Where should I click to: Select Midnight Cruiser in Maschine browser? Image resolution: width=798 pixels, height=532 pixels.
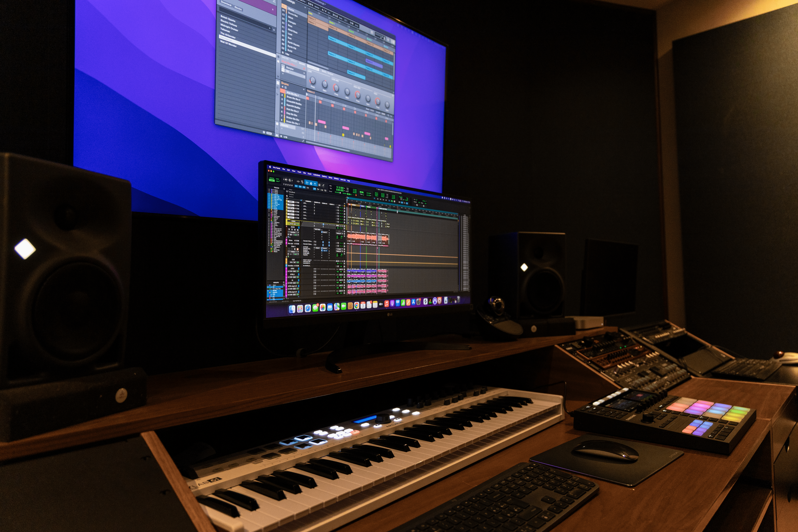(229, 27)
